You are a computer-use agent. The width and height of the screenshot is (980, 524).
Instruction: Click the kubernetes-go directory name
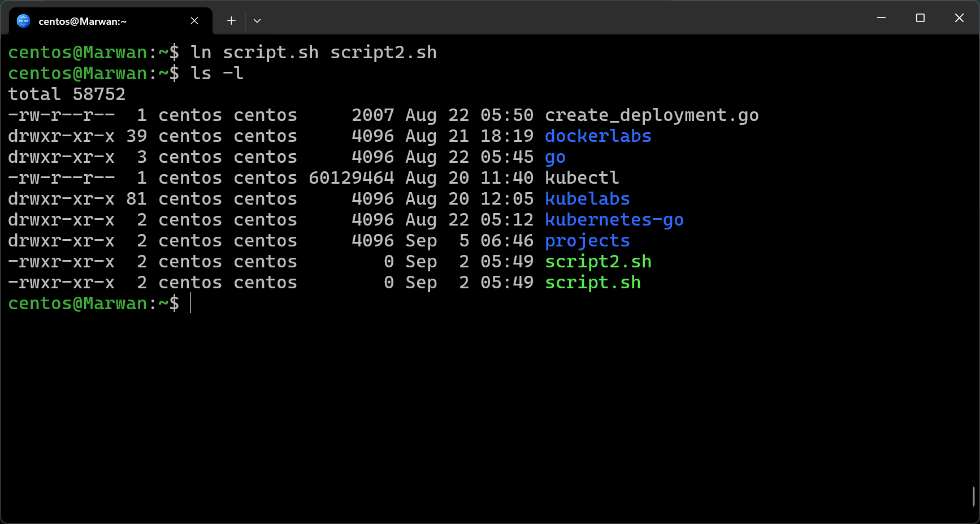tap(614, 220)
